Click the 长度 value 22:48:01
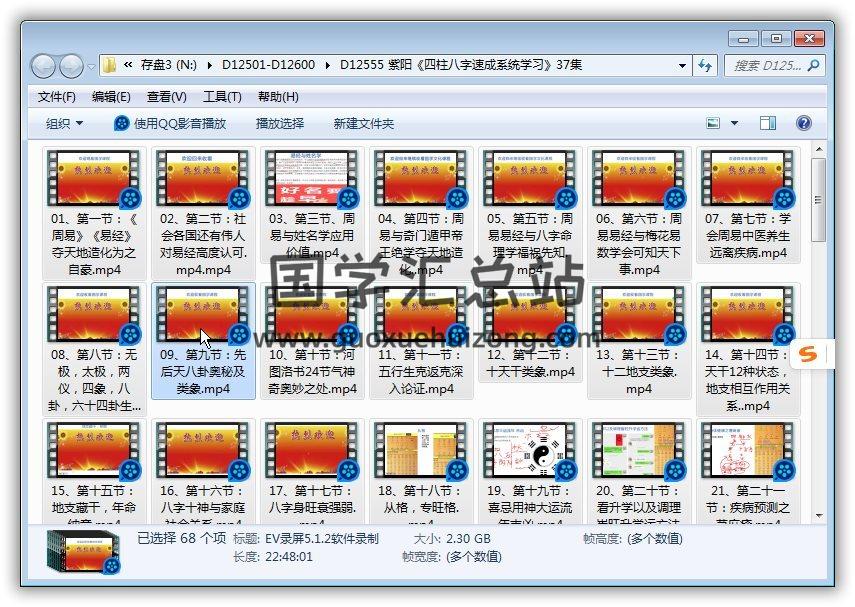The width and height of the screenshot is (855, 607). [x=289, y=557]
